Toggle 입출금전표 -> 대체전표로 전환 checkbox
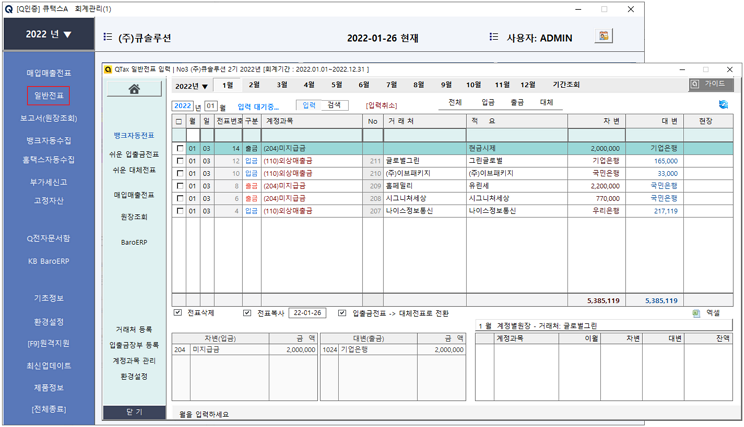The width and height of the screenshot is (744, 427). tap(342, 313)
